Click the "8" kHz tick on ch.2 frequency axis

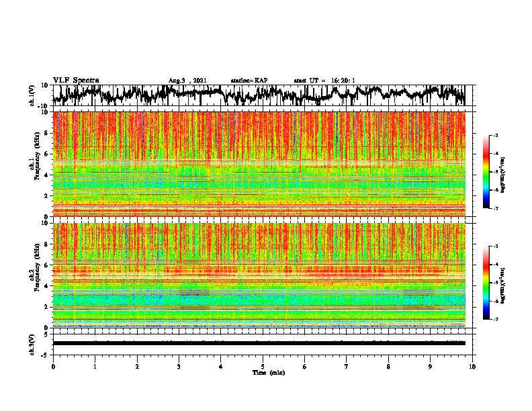point(46,244)
